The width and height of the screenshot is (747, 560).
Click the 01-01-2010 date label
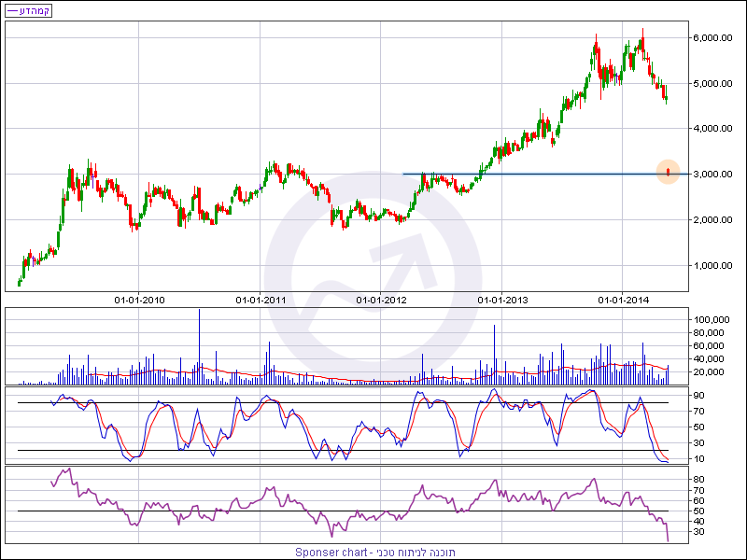139,300
